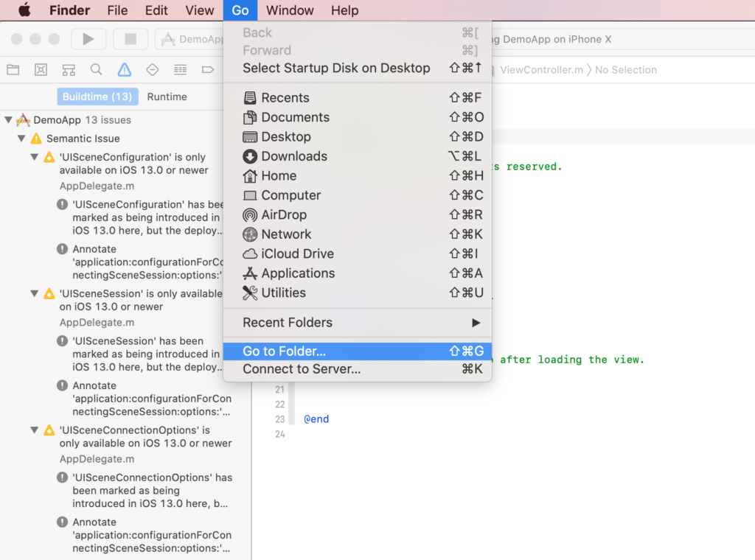Screen dimensions: 755x560
Task: Click No Selection in the jump bar
Action: [625, 70]
